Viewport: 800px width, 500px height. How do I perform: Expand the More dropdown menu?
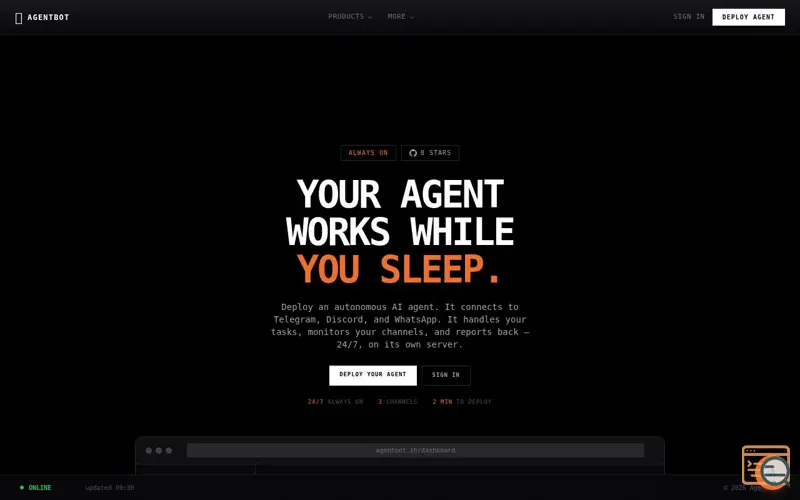tap(401, 17)
